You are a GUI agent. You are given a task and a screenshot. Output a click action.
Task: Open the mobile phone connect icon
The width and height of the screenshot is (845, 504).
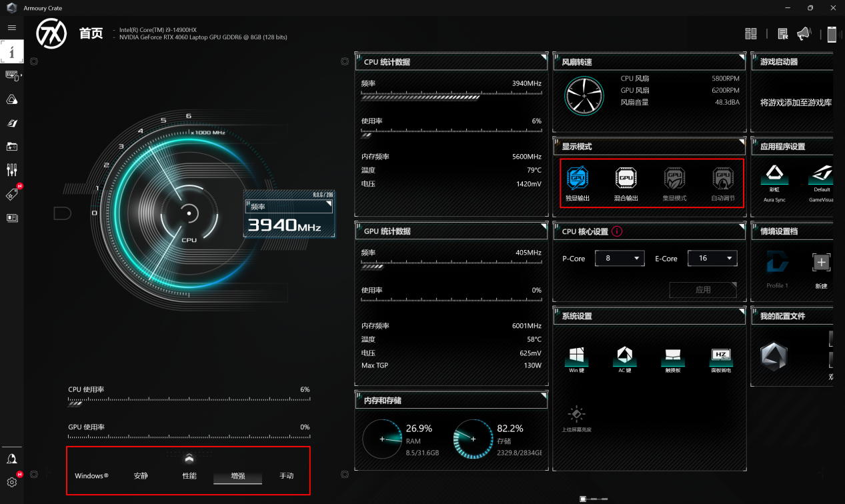click(831, 34)
